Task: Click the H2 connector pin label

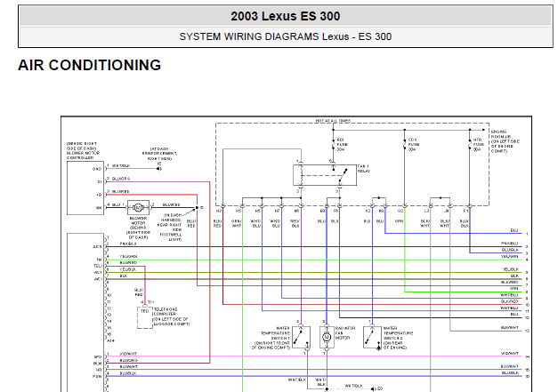Action: 219,211
